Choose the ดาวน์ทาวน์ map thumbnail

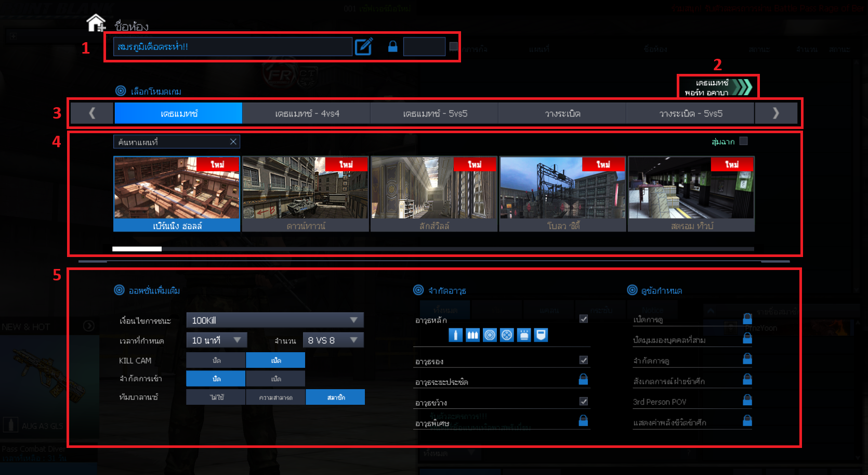coord(306,194)
